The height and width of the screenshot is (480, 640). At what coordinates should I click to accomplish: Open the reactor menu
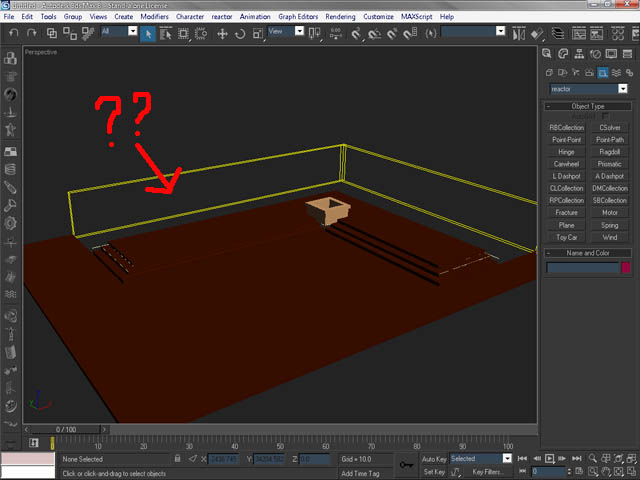coord(222,17)
